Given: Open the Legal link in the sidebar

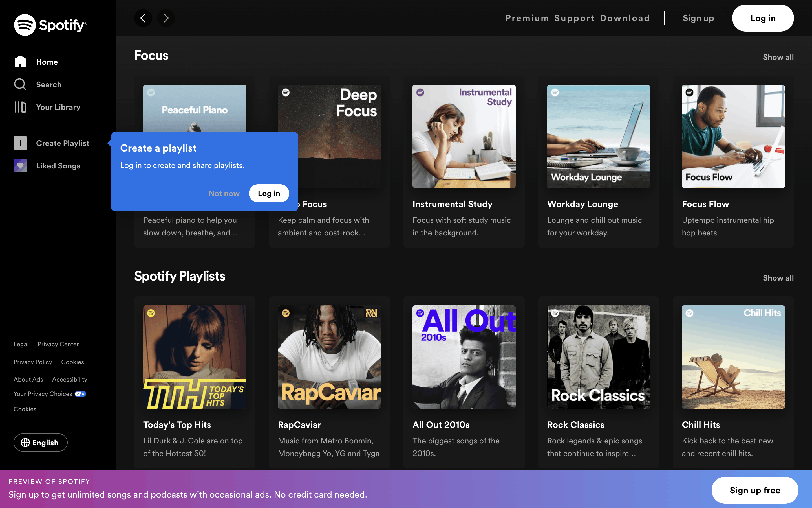Looking at the screenshot, I should pyautogui.click(x=21, y=344).
